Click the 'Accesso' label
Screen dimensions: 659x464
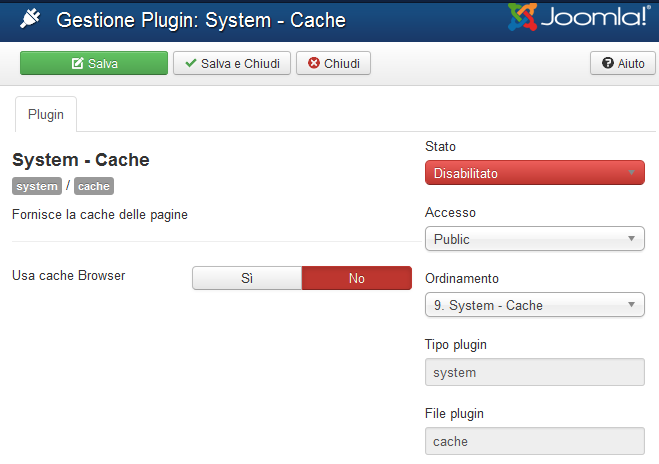coord(450,212)
